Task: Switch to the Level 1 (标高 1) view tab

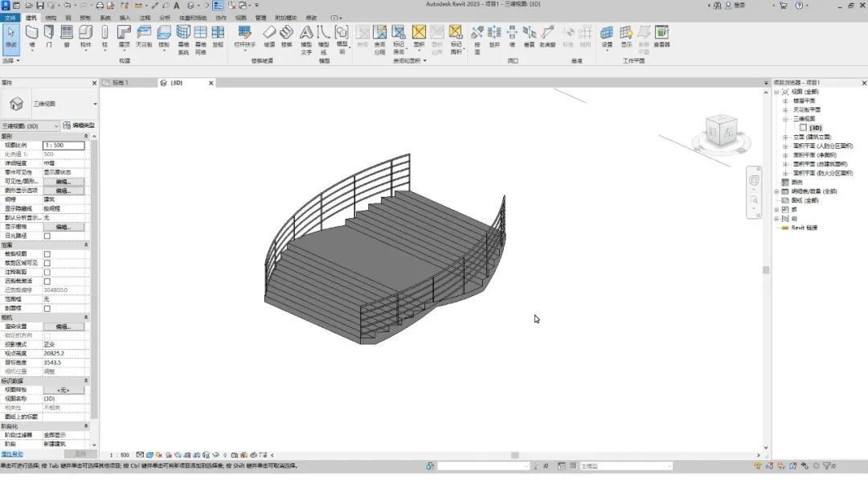Action: coord(121,83)
